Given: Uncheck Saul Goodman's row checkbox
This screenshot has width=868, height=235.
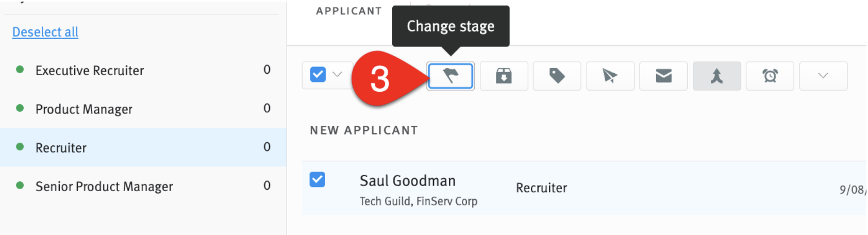Looking at the screenshot, I should click(x=318, y=179).
